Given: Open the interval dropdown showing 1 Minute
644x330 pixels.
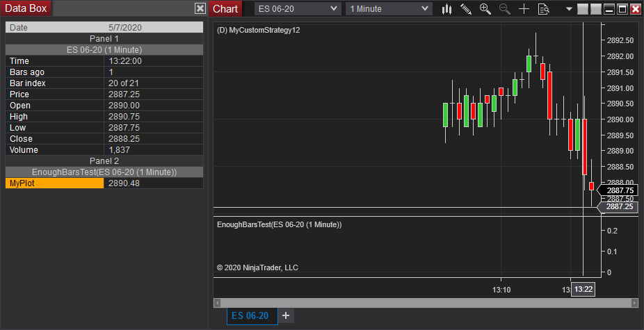Looking at the screenshot, I should (x=389, y=8).
